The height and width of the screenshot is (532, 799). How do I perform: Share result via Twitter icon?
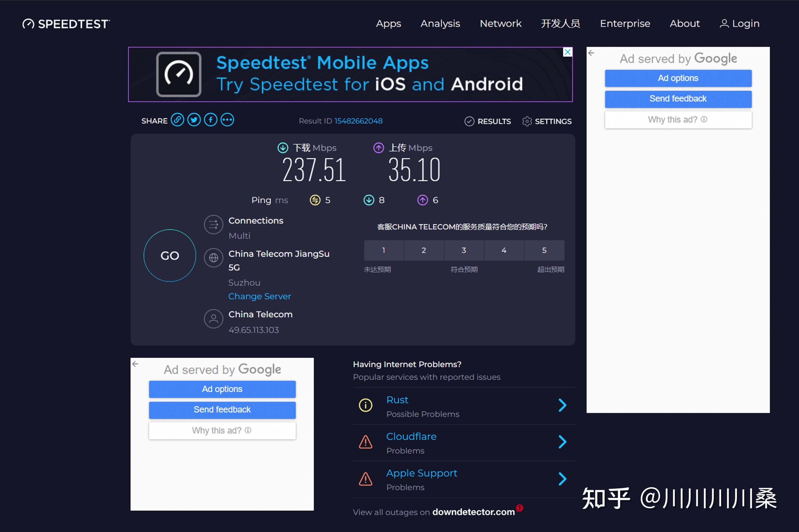pyautogui.click(x=194, y=120)
